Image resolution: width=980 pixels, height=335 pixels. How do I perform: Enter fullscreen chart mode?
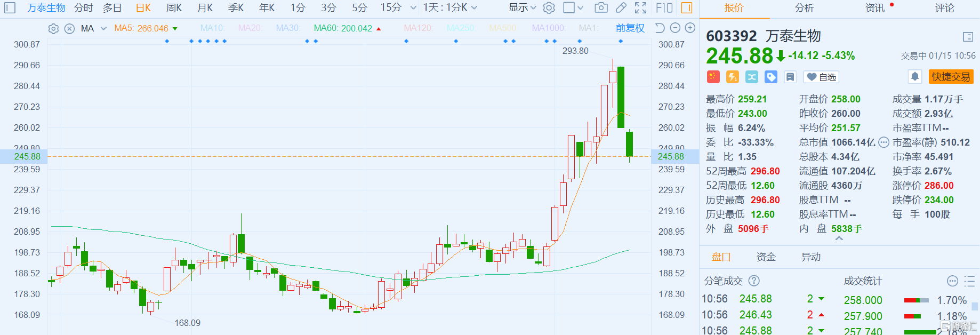pos(640,8)
